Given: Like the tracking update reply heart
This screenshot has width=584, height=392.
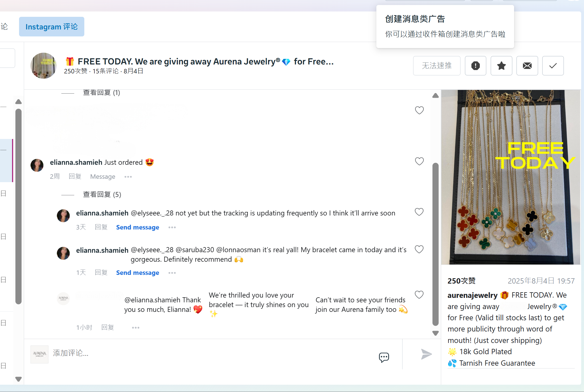Looking at the screenshot, I should (419, 212).
